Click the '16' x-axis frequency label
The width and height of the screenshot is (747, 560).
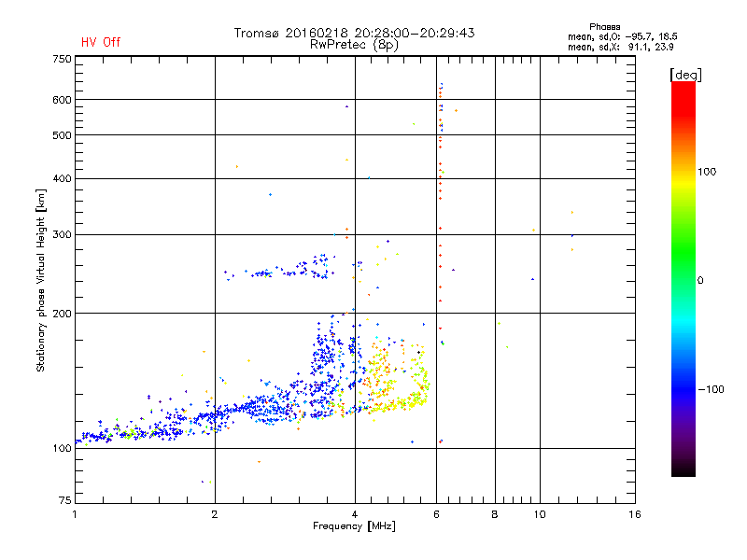pyautogui.click(x=635, y=514)
